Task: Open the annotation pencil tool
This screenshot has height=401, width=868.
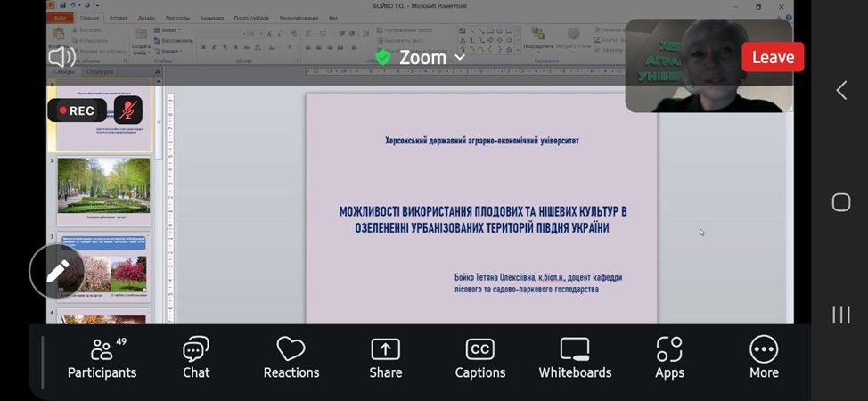Action: pos(57,271)
